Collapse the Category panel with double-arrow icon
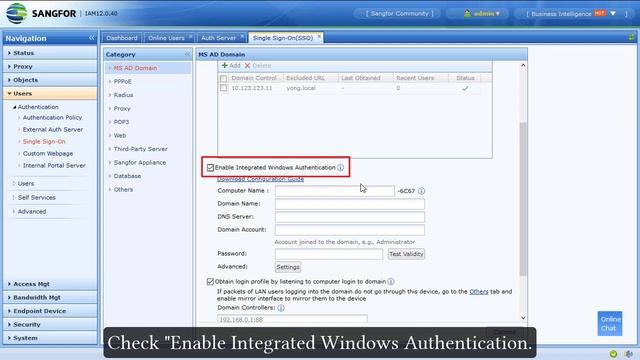Image resolution: width=640 pixels, height=360 pixels. click(x=187, y=54)
